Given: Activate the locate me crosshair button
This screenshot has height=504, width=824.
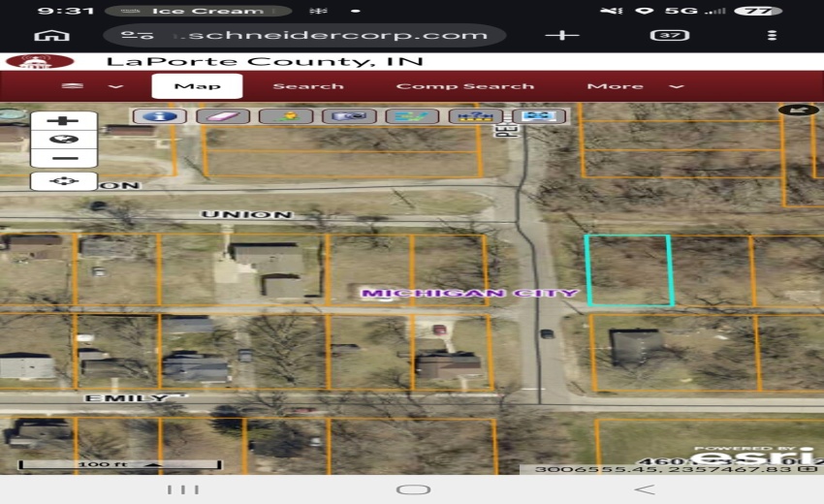Looking at the screenshot, I should pyautogui.click(x=64, y=181).
